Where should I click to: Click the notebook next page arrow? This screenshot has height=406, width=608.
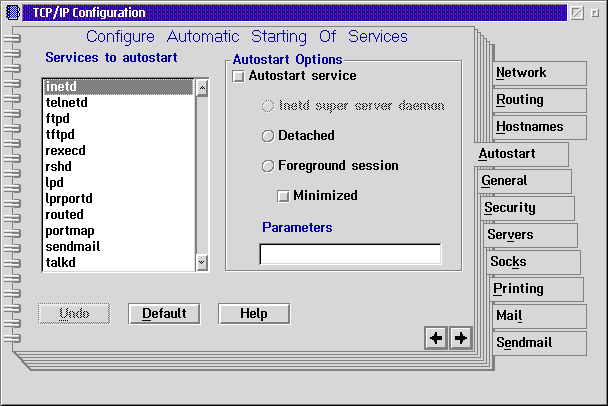click(x=460, y=338)
